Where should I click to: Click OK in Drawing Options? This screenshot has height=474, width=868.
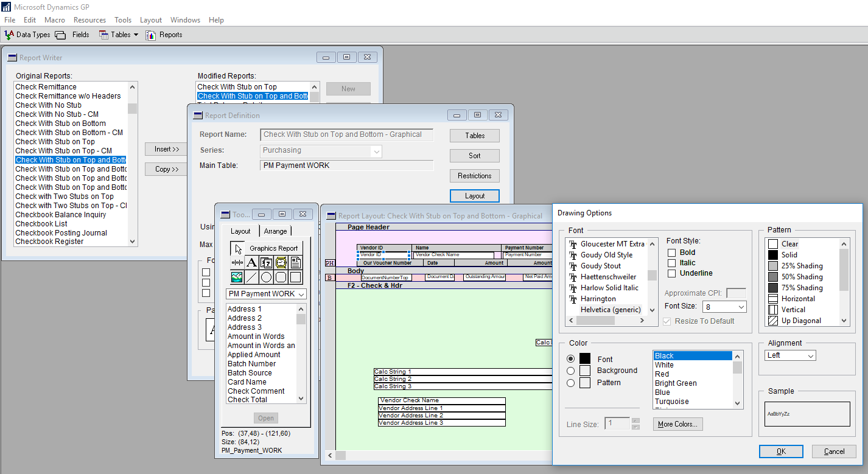(781, 451)
